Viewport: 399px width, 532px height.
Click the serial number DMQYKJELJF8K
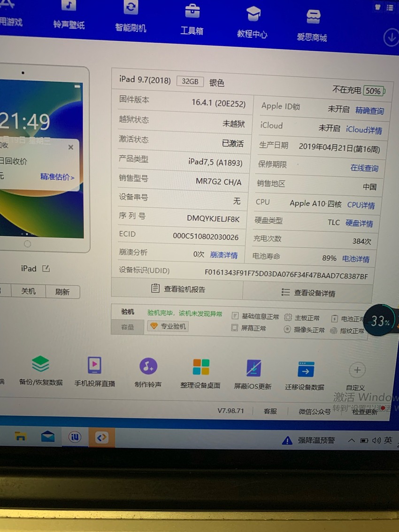[x=213, y=219]
